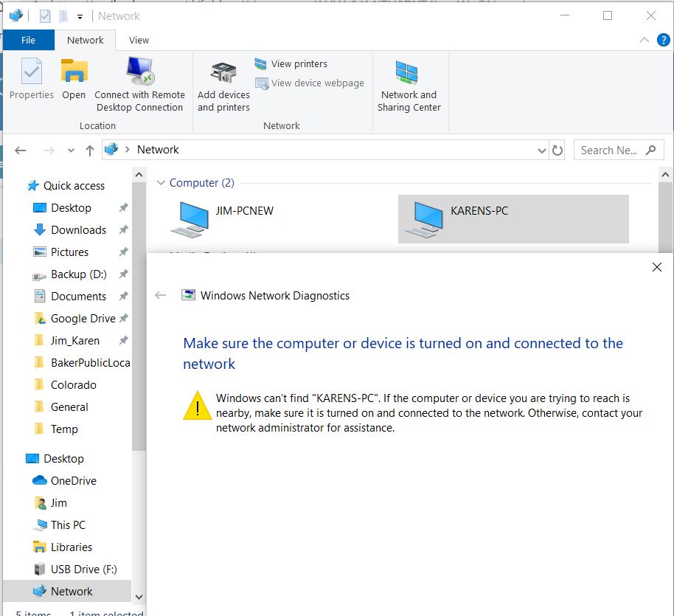Click the 'Make sure the computer' heading
Screen dimensions: 674x616
403,353
